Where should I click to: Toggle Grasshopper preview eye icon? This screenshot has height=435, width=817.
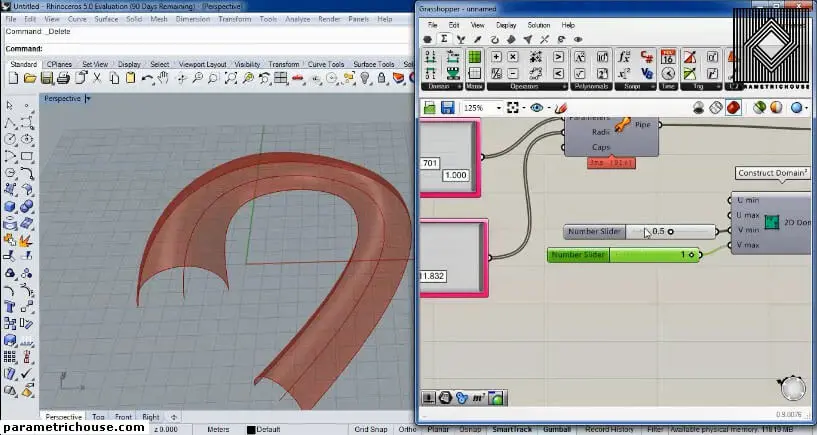(x=537, y=108)
